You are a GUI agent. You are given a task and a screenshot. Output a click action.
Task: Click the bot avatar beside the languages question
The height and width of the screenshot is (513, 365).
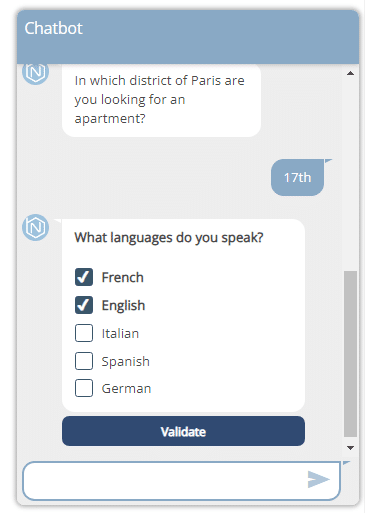pyautogui.click(x=35, y=227)
